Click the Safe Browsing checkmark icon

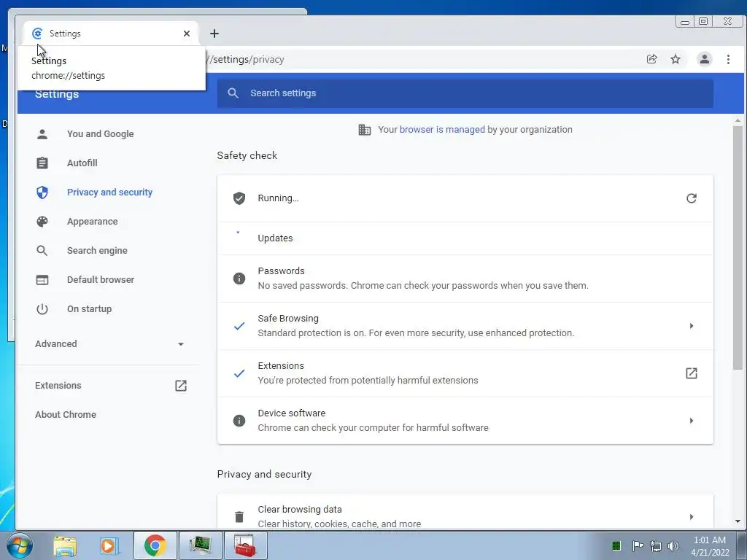click(x=239, y=326)
